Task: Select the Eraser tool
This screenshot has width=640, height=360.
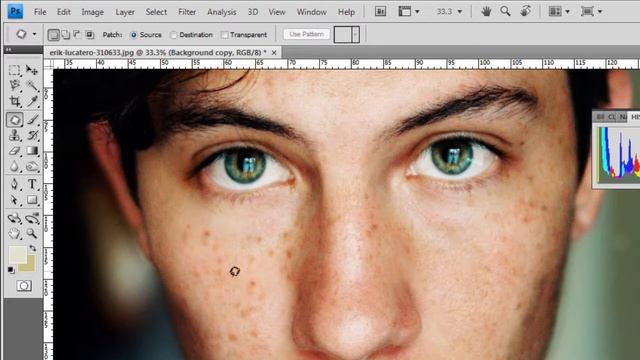Action: coord(14,151)
